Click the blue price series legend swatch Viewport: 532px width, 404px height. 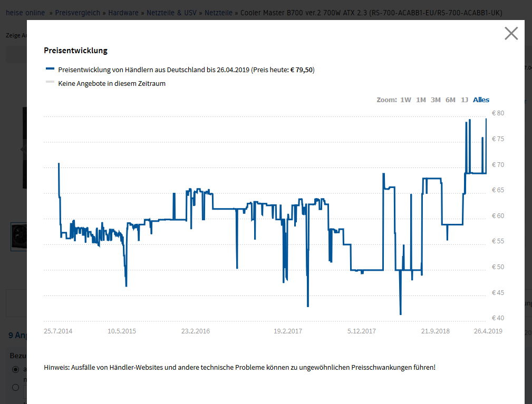(x=50, y=69)
